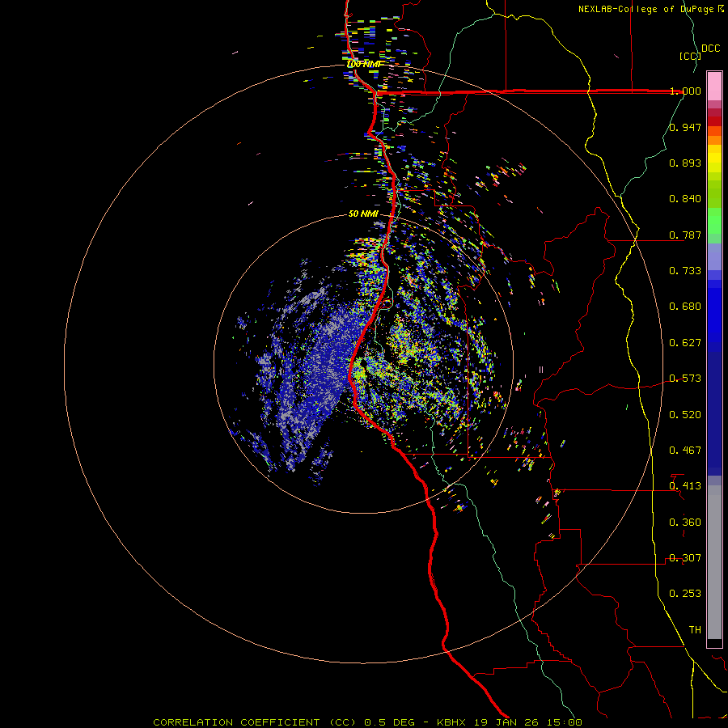Image resolution: width=728 pixels, height=728 pixels.
Task: Click the 0.733 color scale label
Action: pyautogui.click(x=685, y=271)
